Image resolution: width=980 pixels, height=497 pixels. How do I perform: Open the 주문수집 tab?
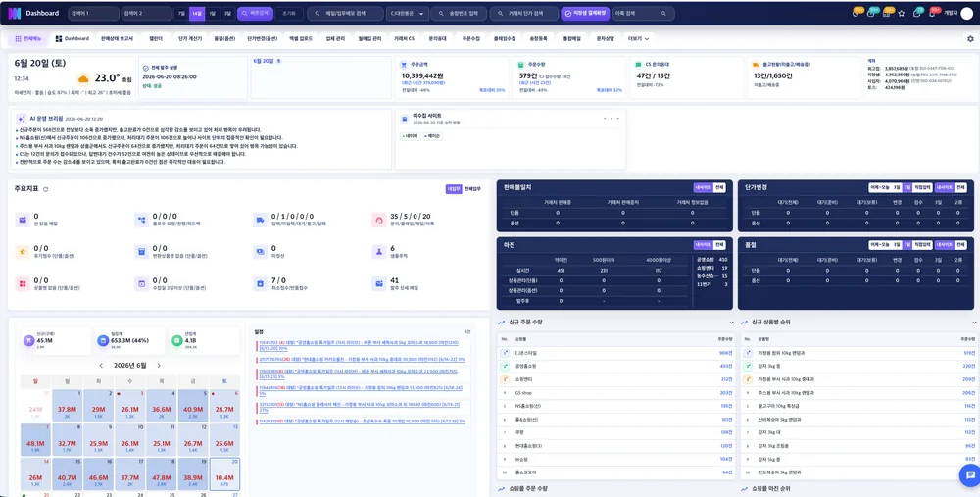click(471, 39)
